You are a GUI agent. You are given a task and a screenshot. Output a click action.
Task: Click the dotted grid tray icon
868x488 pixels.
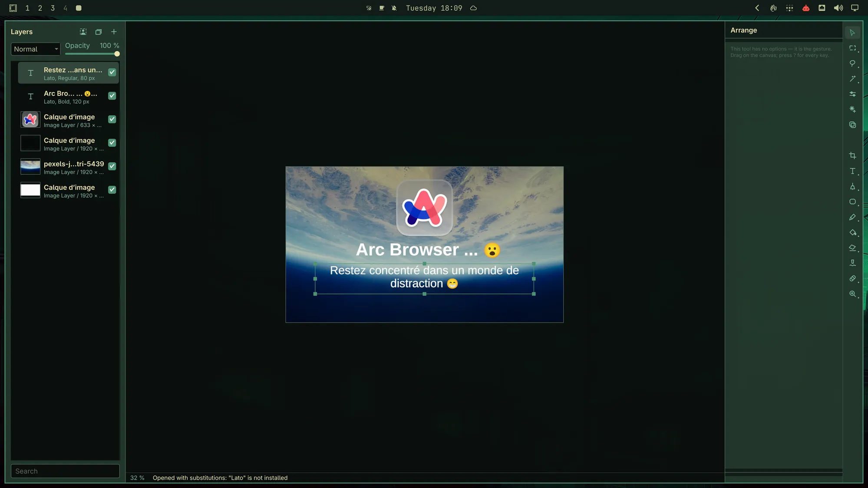click(x=789, y=8)
